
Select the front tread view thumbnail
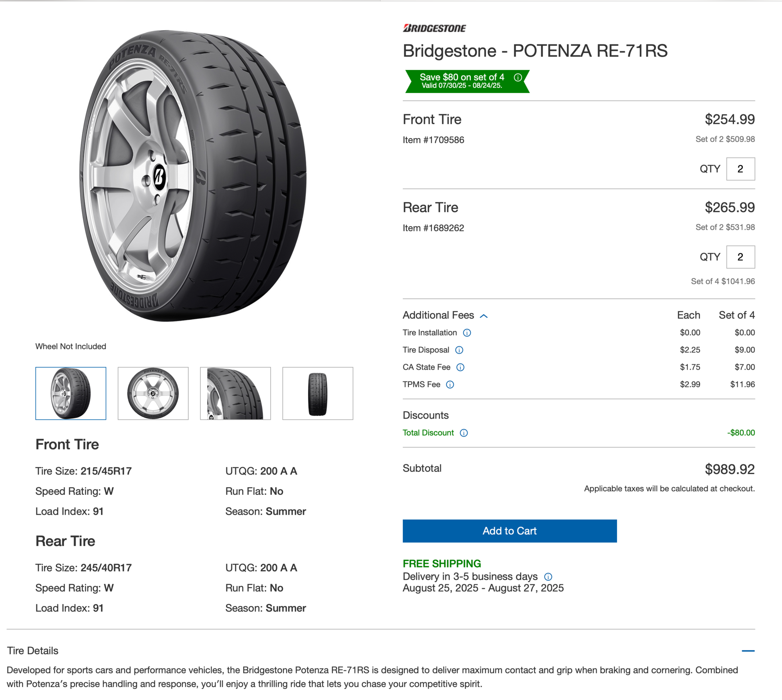(317, 393)
